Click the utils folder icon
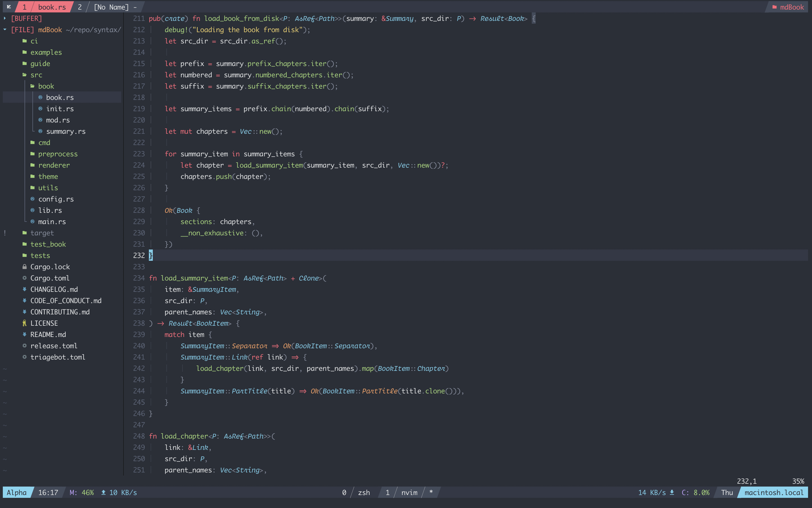Image resolution: width=812 pixels, height=508 pixels. pos(32,187)
